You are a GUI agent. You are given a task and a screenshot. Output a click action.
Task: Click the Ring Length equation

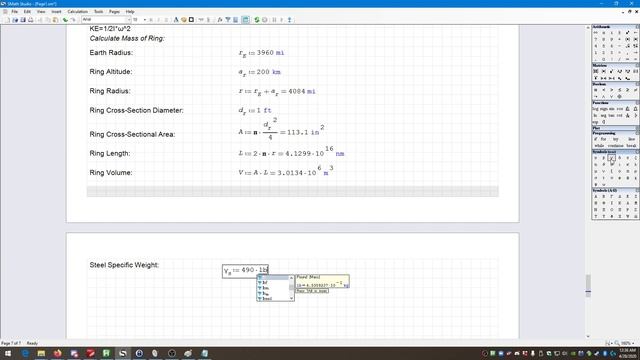click(x=291, y=151)
